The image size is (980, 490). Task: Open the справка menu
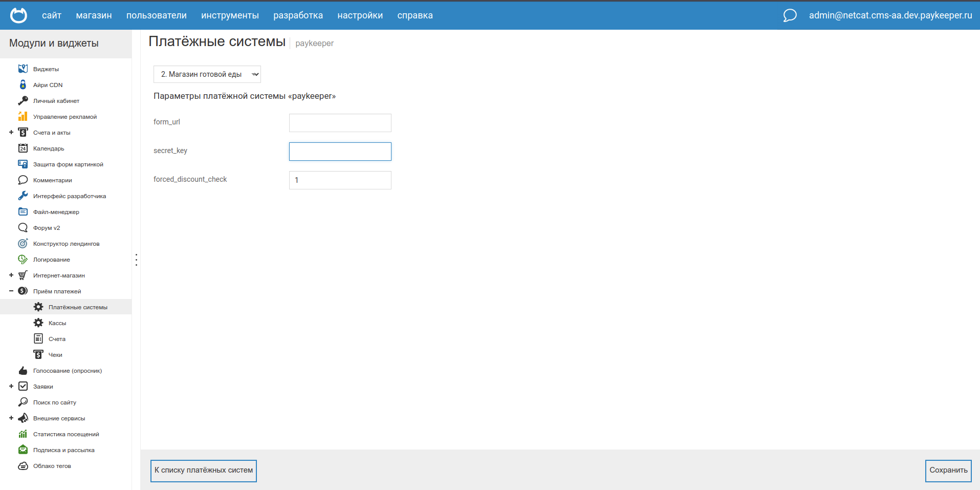coord(415,15)
